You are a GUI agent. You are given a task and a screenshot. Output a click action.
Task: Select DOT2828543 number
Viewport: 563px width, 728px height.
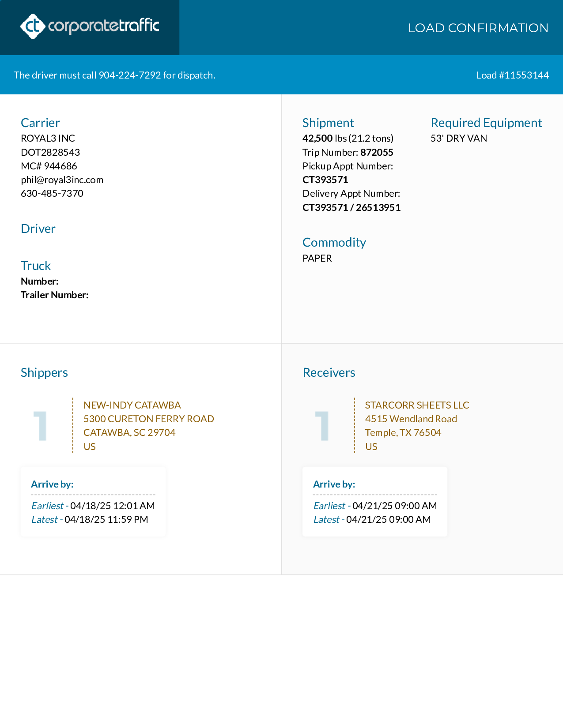[x=50, y=152]
